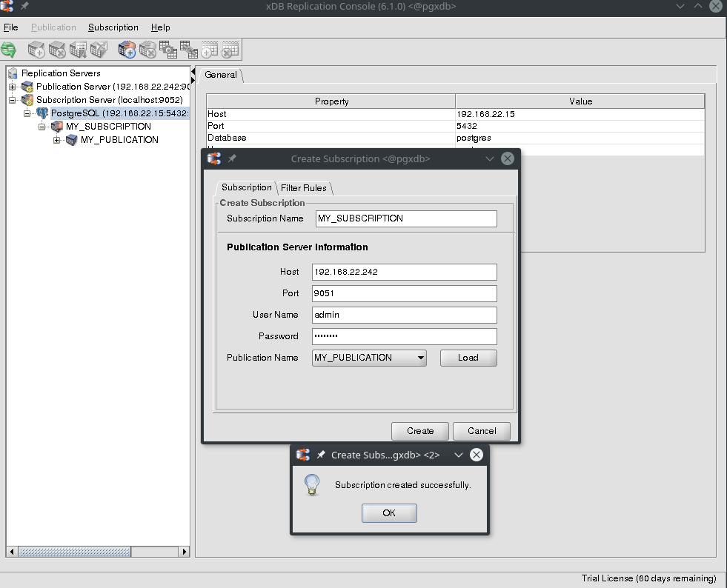Close the success message dialog
This screenshot has height=588, width=727.
(477, 455)
